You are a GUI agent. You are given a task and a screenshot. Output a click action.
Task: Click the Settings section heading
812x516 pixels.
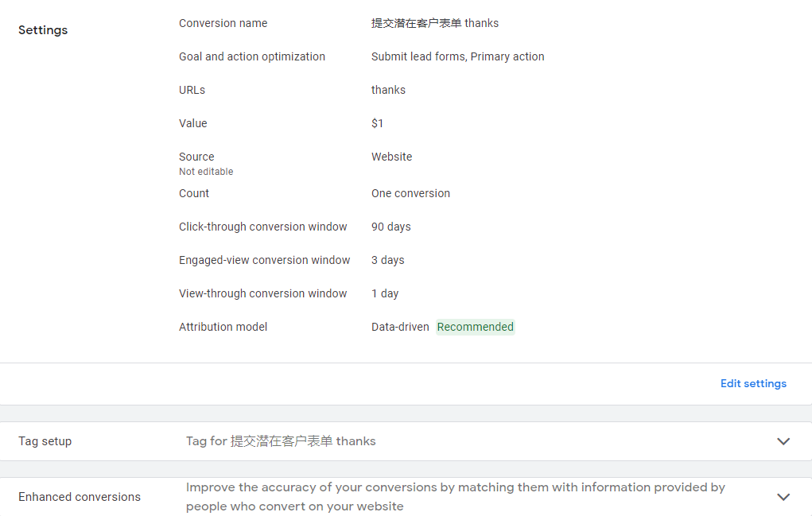coord(43,30)
